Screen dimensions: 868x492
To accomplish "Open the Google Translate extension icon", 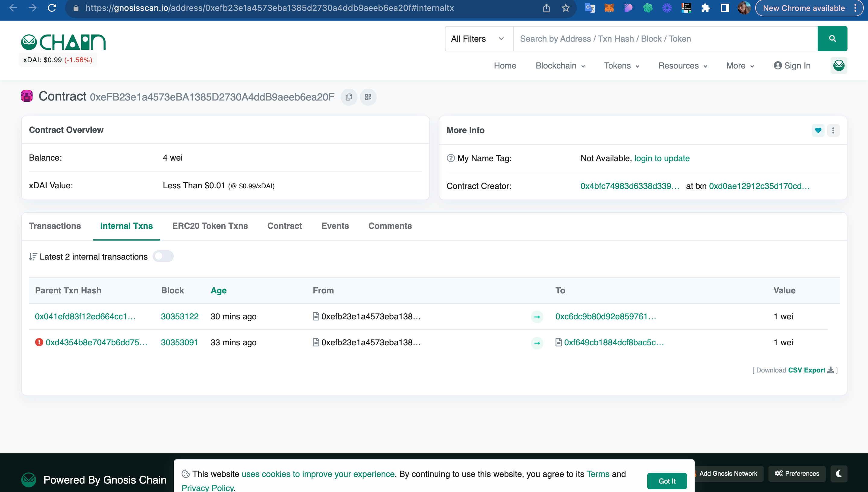I will tap(590, 8).
